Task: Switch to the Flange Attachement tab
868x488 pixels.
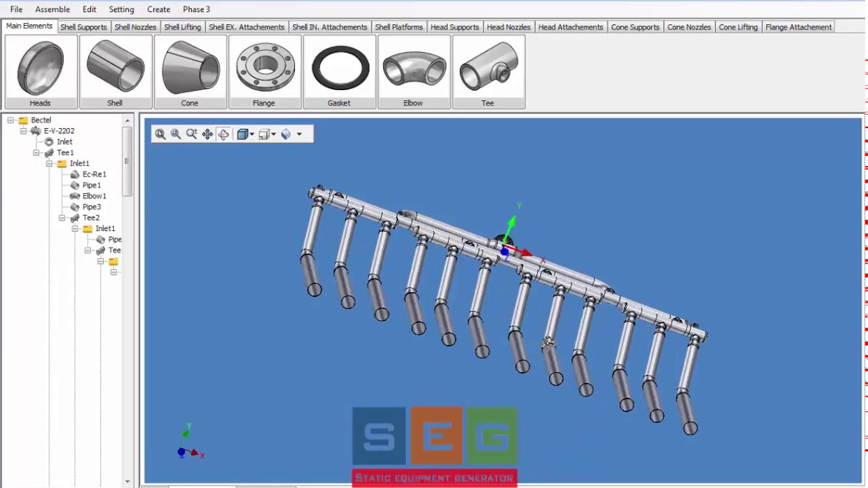Action: tap(798, 27)
